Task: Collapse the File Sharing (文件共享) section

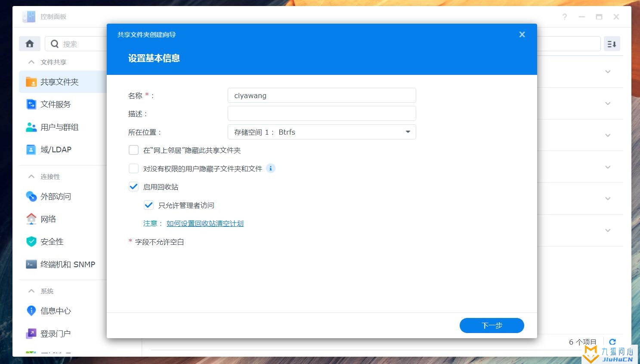Action: pyautogui.click(x=31, y=62)
